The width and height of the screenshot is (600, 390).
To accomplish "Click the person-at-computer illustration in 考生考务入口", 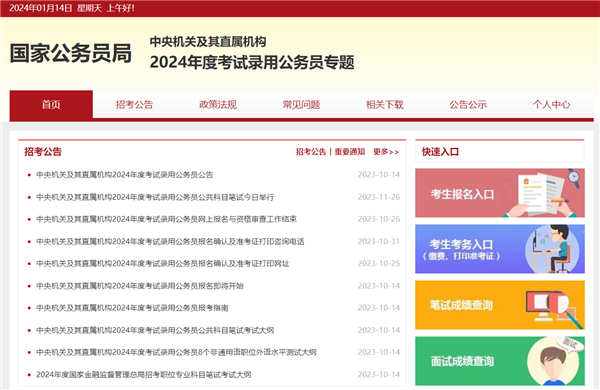I will (551, 249).
